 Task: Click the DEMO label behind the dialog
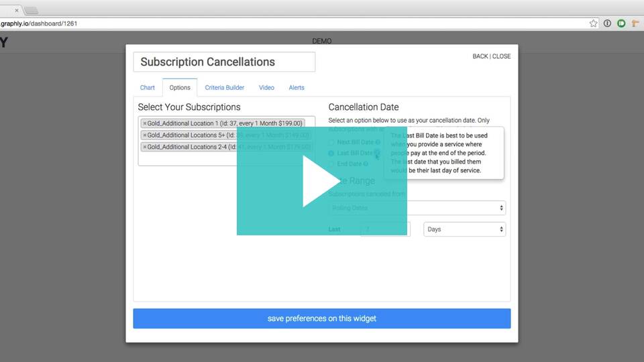[321, 41]
